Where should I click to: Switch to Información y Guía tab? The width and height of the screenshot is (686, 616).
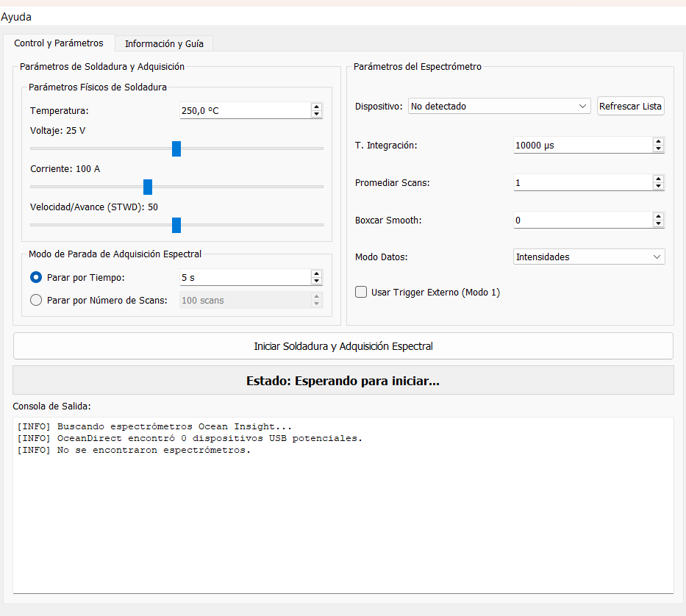[x=164, y=44]
